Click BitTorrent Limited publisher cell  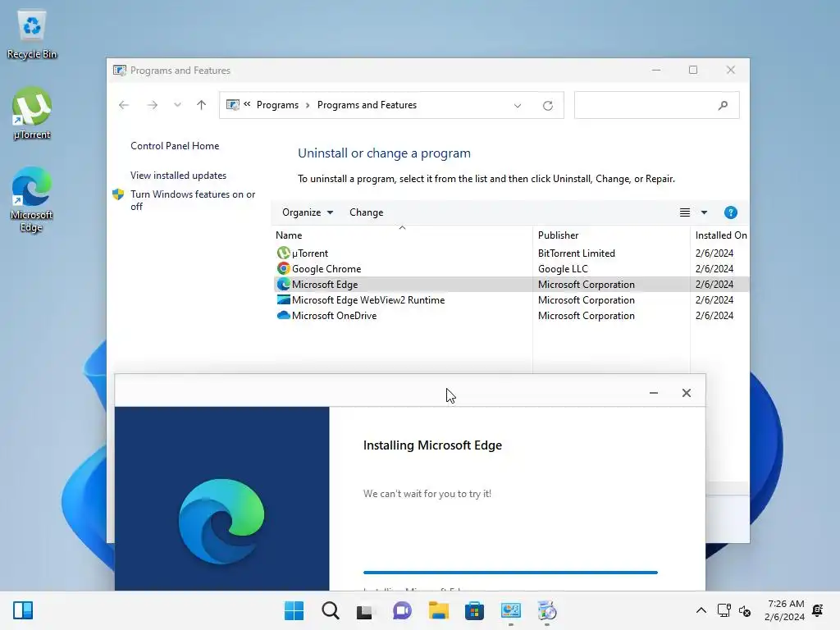coord(577,253)
